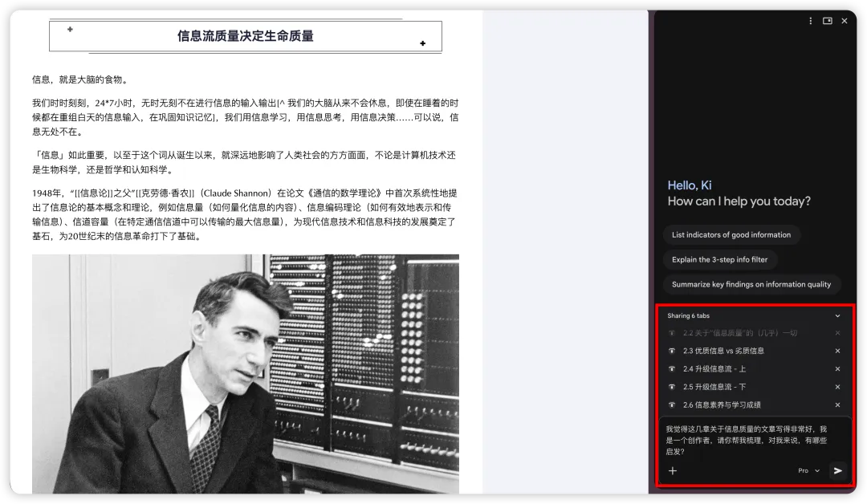Remove shared tab 2.4 升级信息流 - 上
This screenshot has width=867, height=504.
tap(837, 369)
